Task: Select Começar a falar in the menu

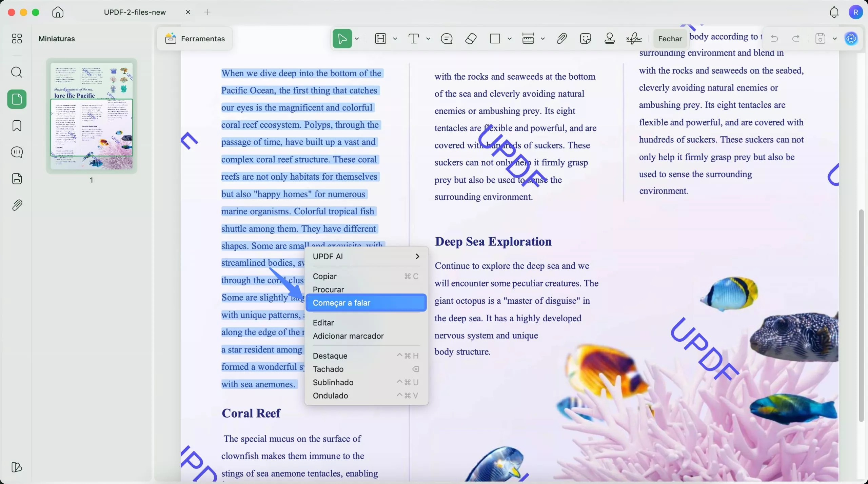Action: point(342,303)
